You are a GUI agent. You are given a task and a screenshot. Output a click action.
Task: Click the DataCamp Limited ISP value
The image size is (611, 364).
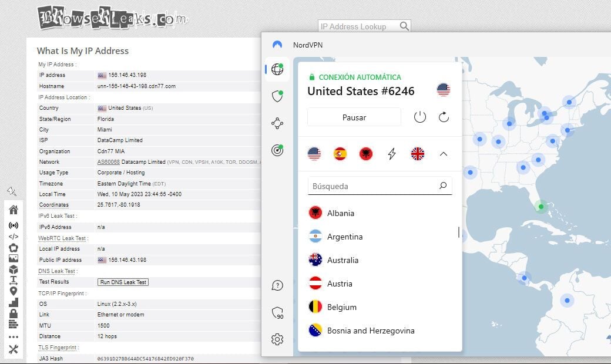[120, 140]
